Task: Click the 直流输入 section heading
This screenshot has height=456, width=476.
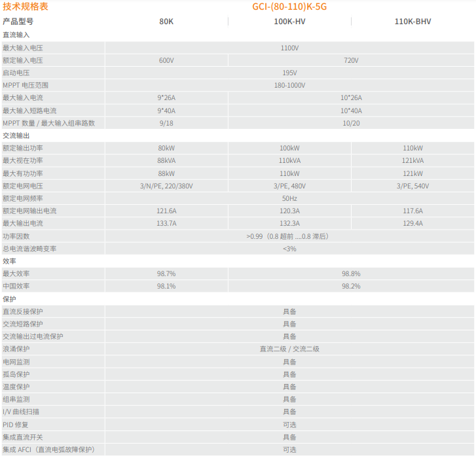Action: pyautogui.click(x=16, y=35)
